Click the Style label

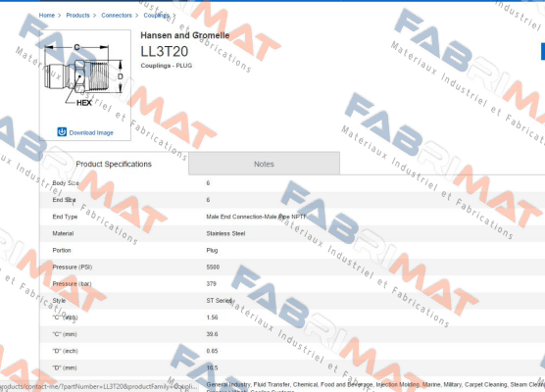coord(59,301)
